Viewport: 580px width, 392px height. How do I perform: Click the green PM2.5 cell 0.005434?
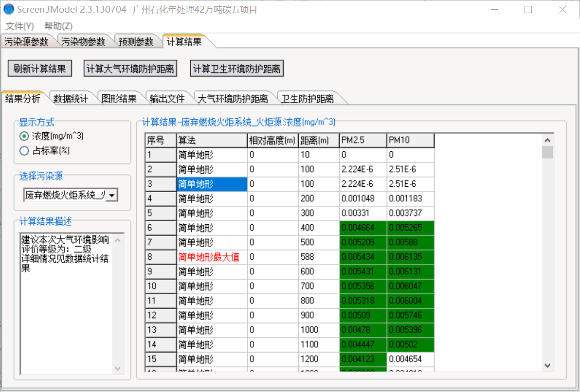363,257
